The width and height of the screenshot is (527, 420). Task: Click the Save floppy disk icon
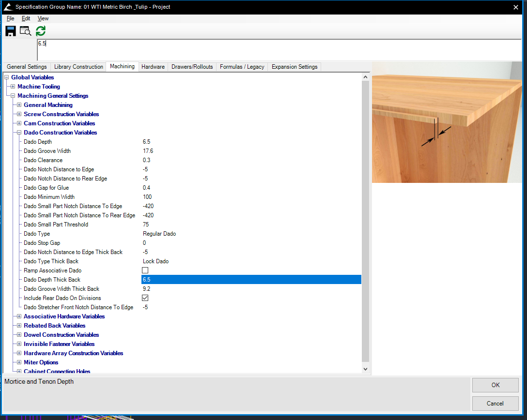tap(11, 31)
